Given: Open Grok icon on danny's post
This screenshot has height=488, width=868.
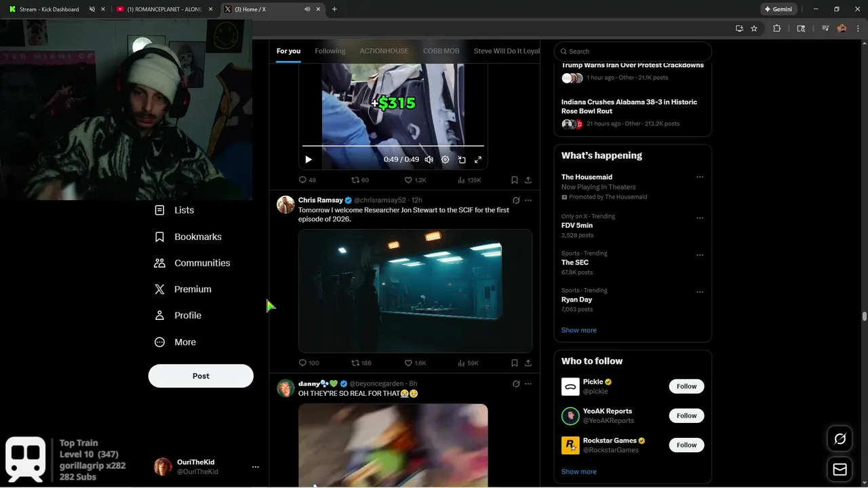Looking at the screenshot, I should coord(516,384).
